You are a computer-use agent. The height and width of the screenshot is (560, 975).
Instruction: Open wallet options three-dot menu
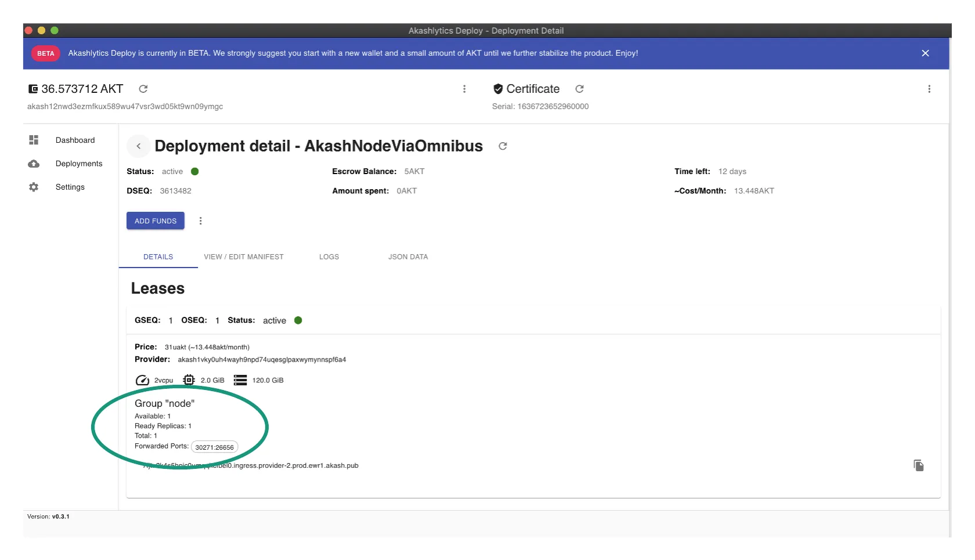pyautogui.click(x=464, y=89)
